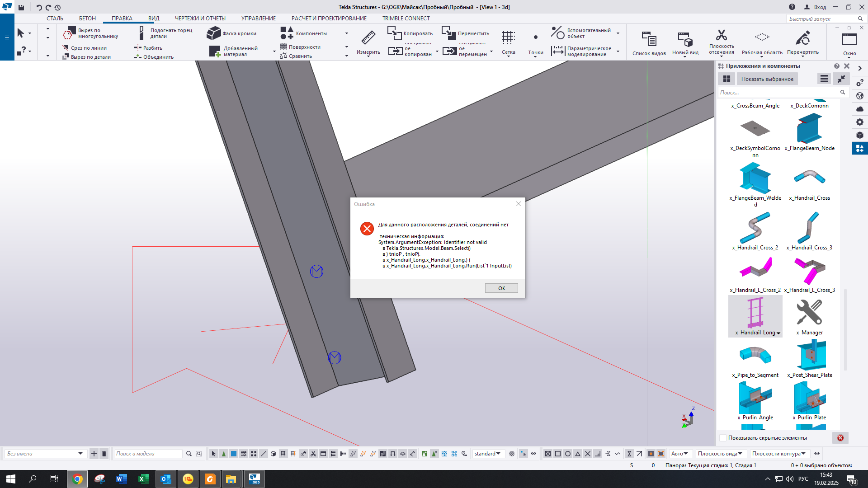Select the x_Handrail_Cross pipe component
The height and width of the screenshot is (488, 868).
(809, 177)
